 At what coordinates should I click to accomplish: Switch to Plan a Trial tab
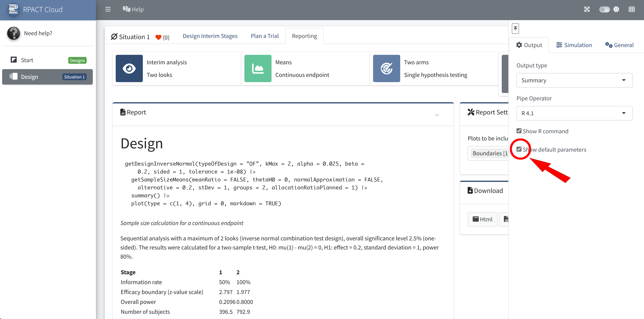pyautogui.click(x=265, y=36)
